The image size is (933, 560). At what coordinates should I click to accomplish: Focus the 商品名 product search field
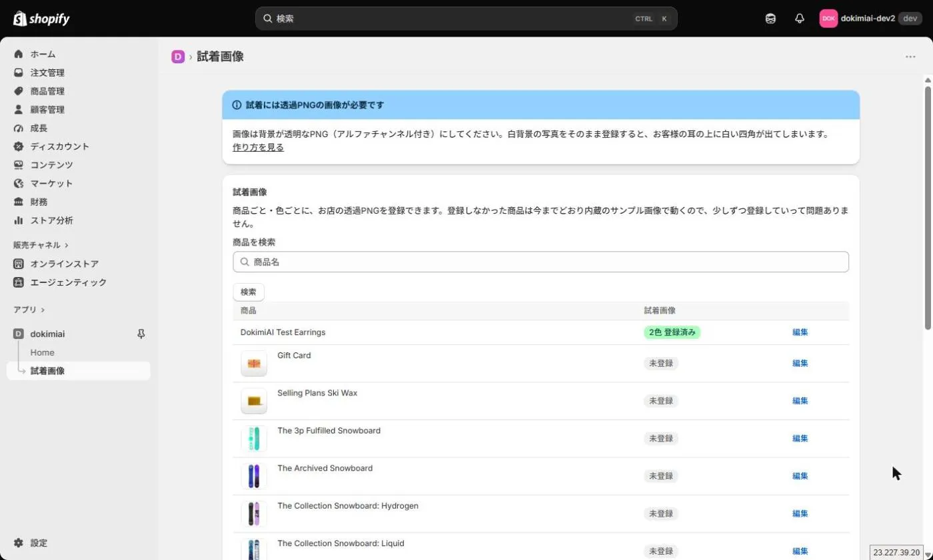[540, 262]
